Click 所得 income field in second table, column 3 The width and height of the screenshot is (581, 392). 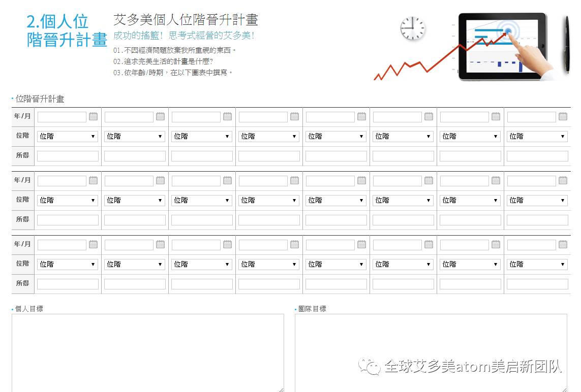(202, 220)
